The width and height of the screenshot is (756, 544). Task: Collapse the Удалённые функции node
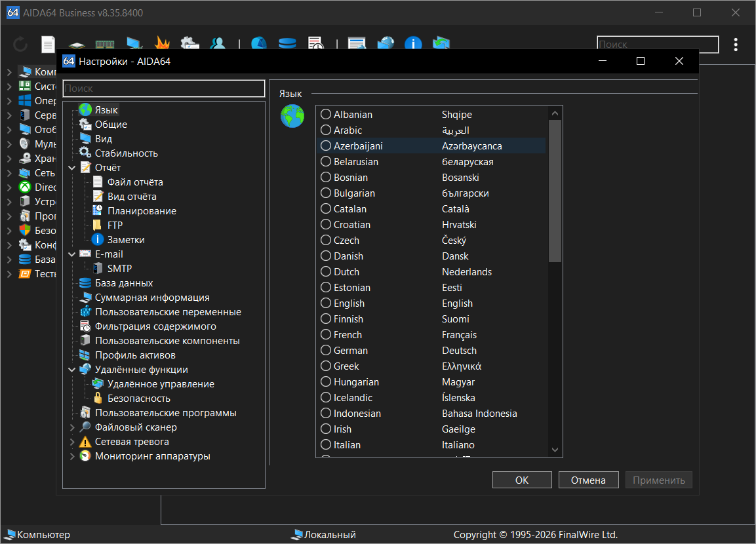(x=72, y=370)
